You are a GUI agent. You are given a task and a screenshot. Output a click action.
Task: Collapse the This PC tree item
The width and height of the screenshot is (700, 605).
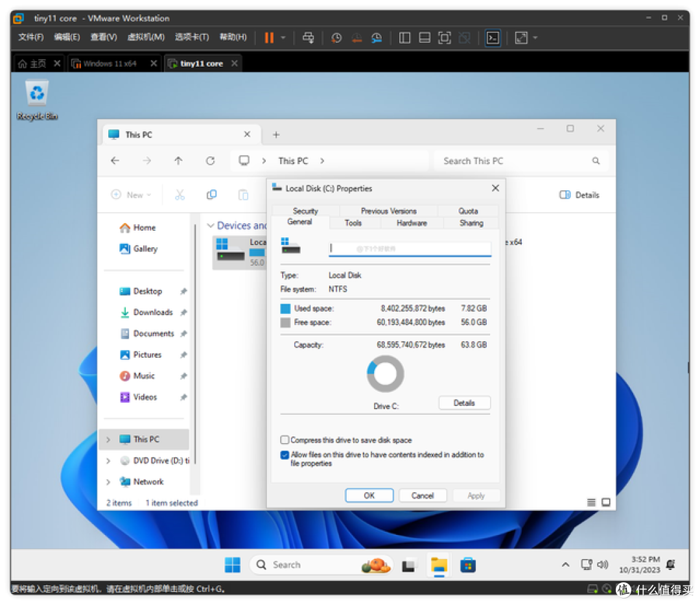click(x=108, y=439)
